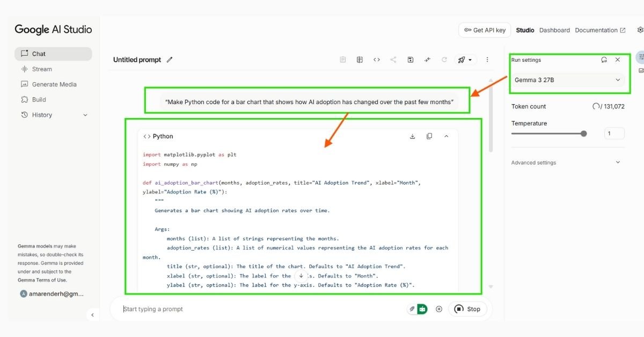This screenshot has width=644, height=337.
Task: Open the Gemma 3 27B model dropdown
Action: click(568, 80)
